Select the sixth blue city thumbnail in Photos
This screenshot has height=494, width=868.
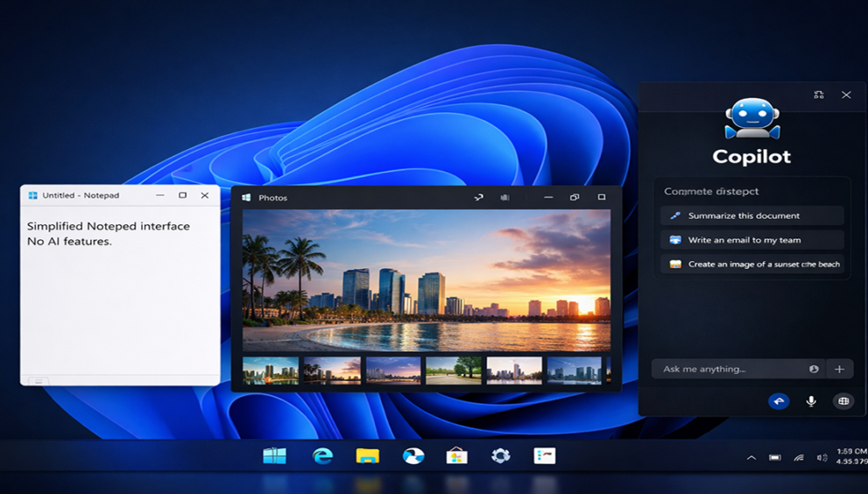[x=574, y=370]
